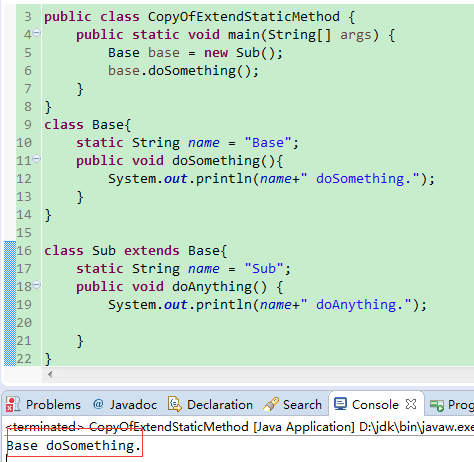Click line number 5 in gutter

(x=28, y=53)
